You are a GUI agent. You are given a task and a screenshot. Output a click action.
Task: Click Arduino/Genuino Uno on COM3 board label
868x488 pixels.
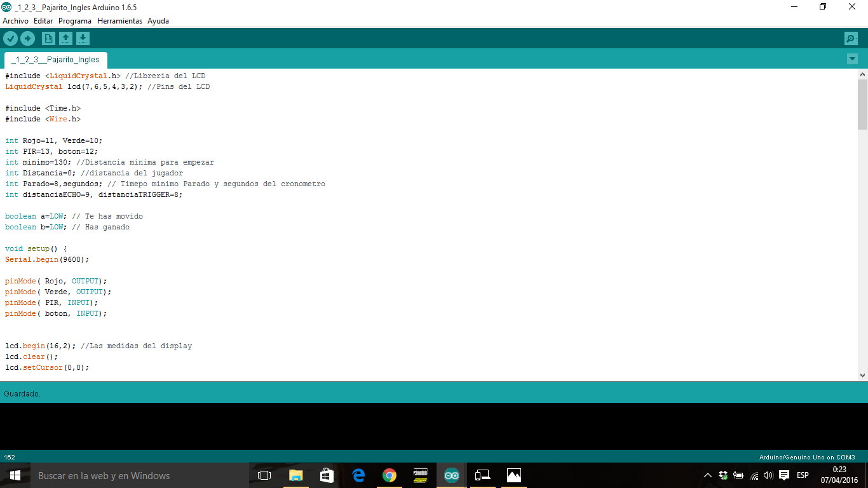coord(807,457)
